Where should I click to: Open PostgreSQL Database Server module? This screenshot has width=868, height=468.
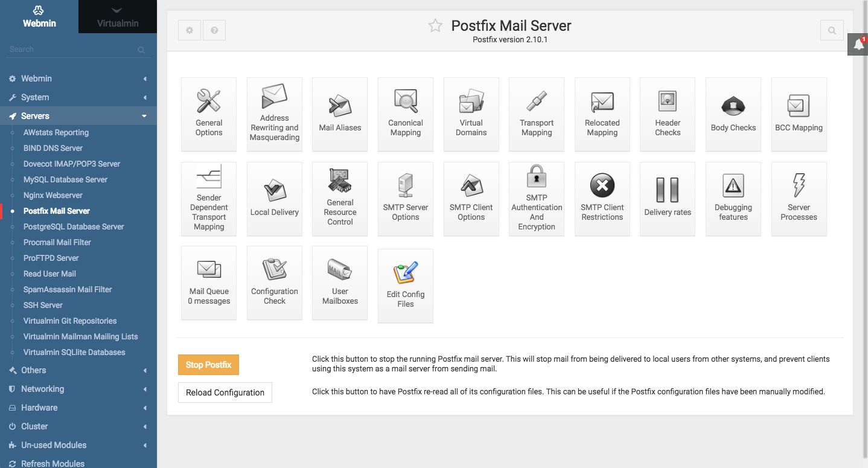click(74, 226)
